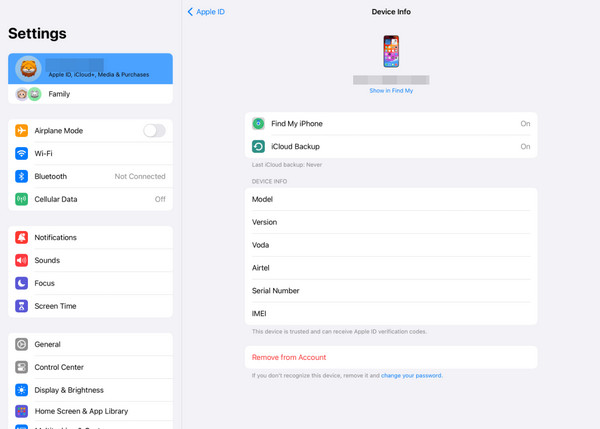
Task: Click the Notifications bell icon
Action: pos(21,238)
